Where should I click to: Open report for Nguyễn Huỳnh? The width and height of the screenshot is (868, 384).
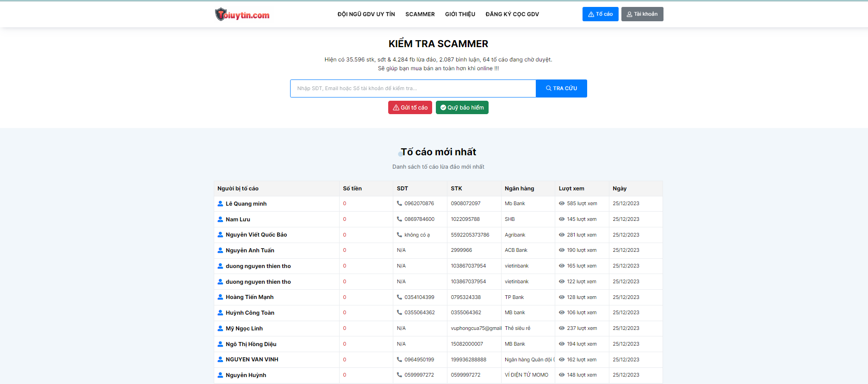click(246, 375)
